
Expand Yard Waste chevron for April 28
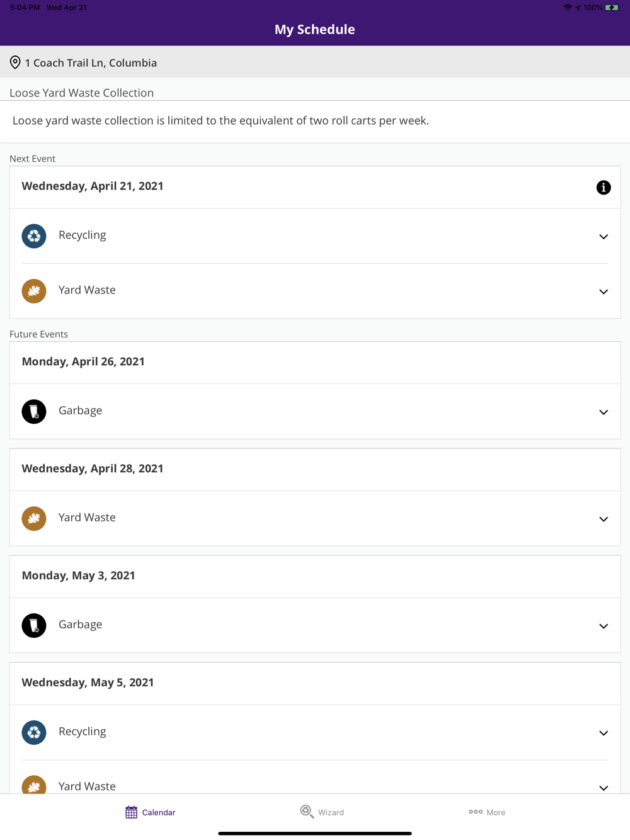[x=603, y=519]
